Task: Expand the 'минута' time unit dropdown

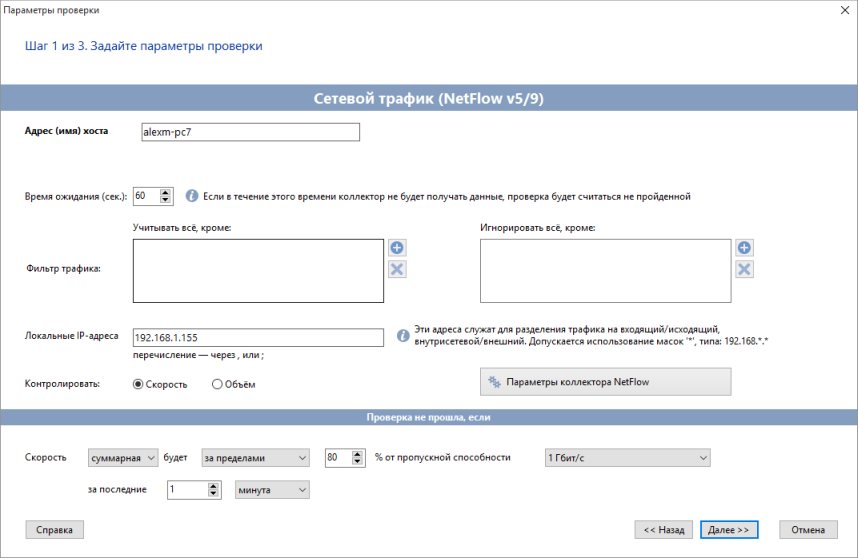Action: (x=272, y=490)
